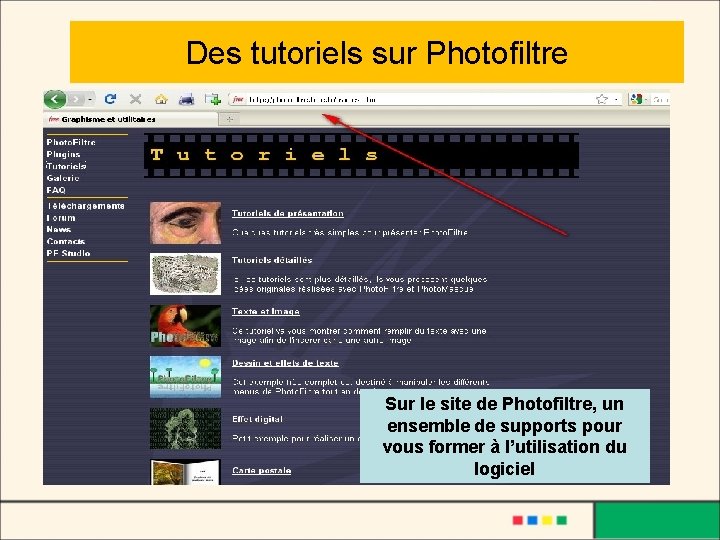The width and height of the screenshot is (720, 540).
Task: Click the new tab plus toolbar icon
Action: pyautogui.click(x=213, y=99)
